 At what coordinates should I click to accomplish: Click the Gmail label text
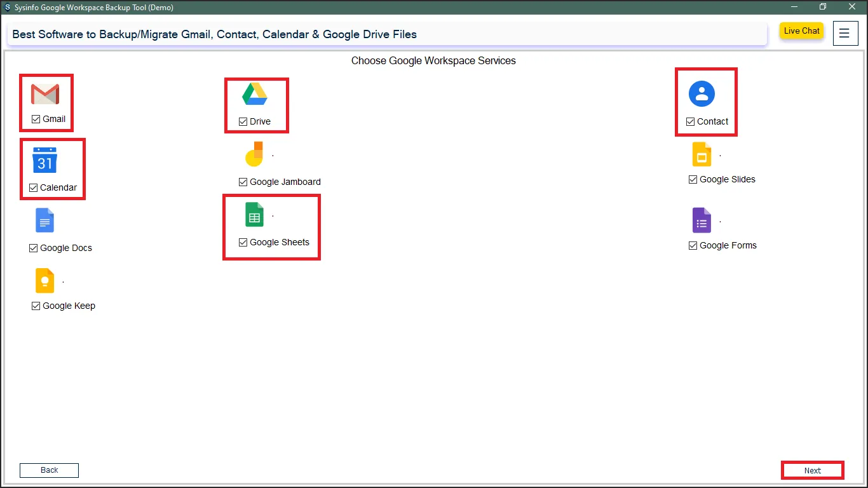[54, 119]
